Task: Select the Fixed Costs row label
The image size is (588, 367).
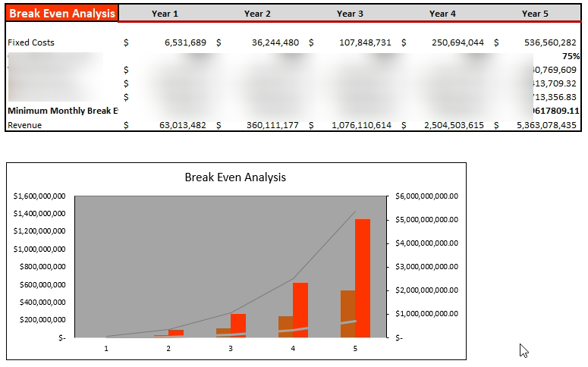Action: click(31, 42)
